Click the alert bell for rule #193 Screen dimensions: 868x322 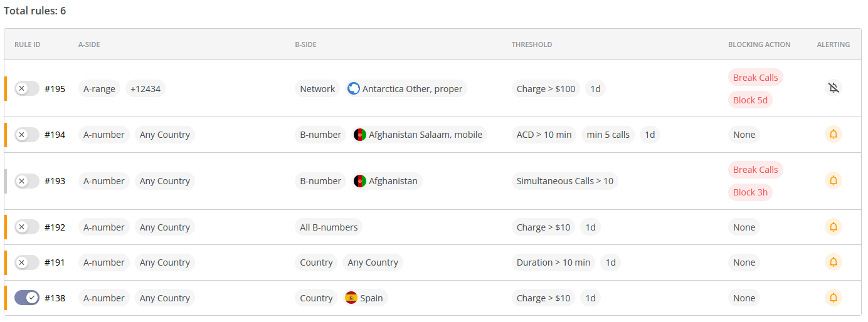point(833,180)
